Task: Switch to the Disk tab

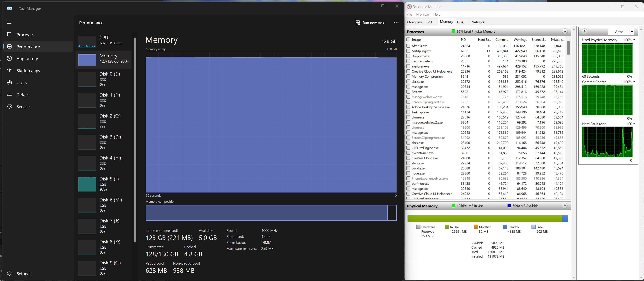Action: (460, 22)
